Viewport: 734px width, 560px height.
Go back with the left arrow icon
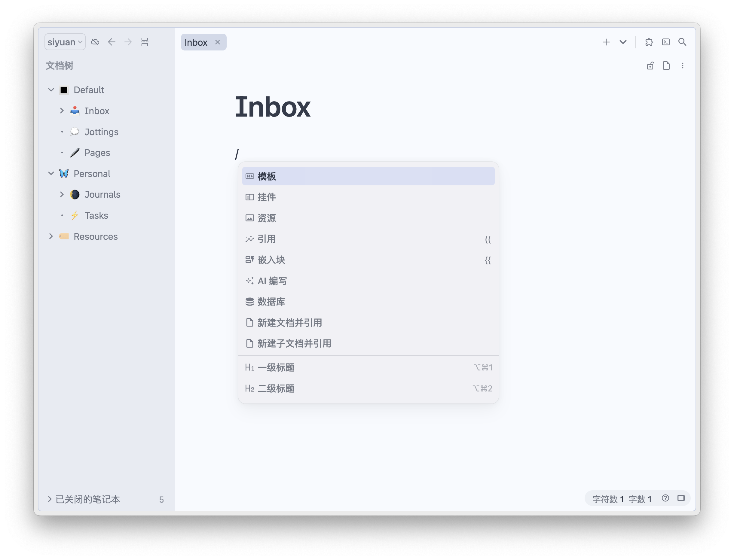112,42
